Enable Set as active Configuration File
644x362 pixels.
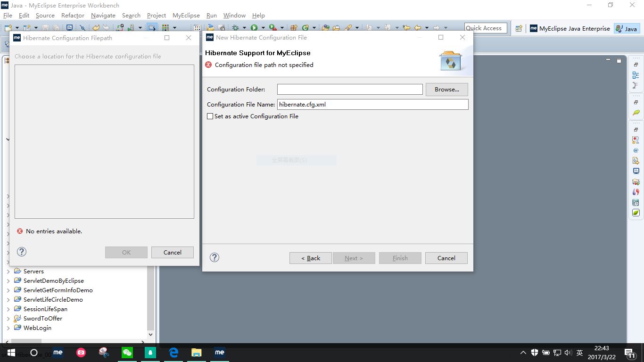(210, 116)
